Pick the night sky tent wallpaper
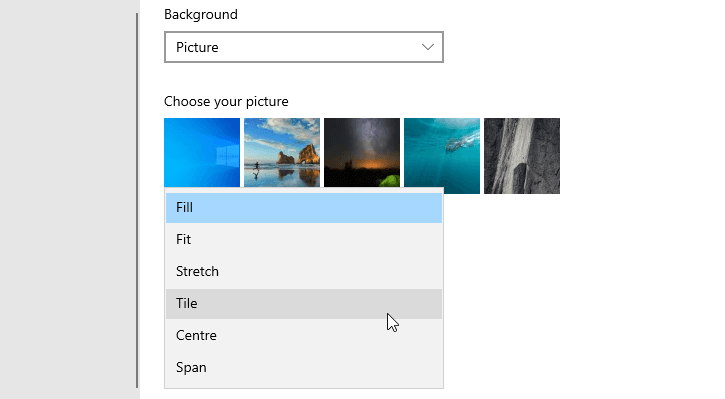This screenshot has height=399, width=725. [x=362, y=153]
